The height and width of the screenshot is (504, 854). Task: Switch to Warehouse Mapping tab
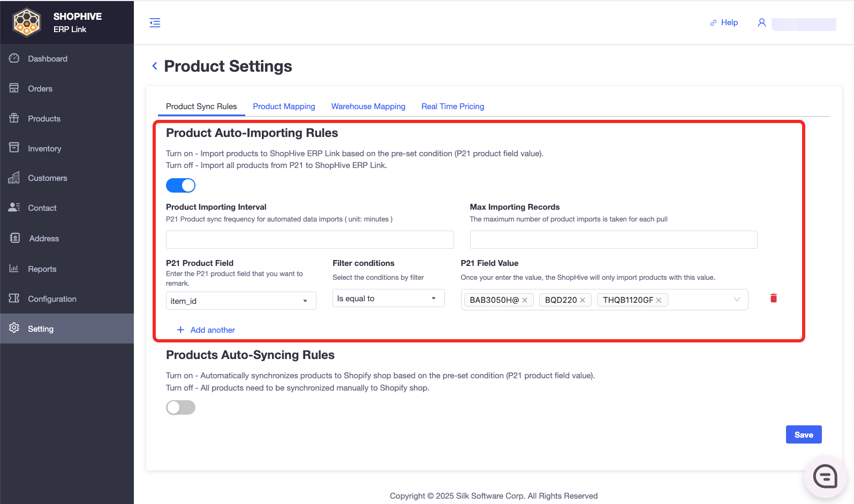coord(368,106)
